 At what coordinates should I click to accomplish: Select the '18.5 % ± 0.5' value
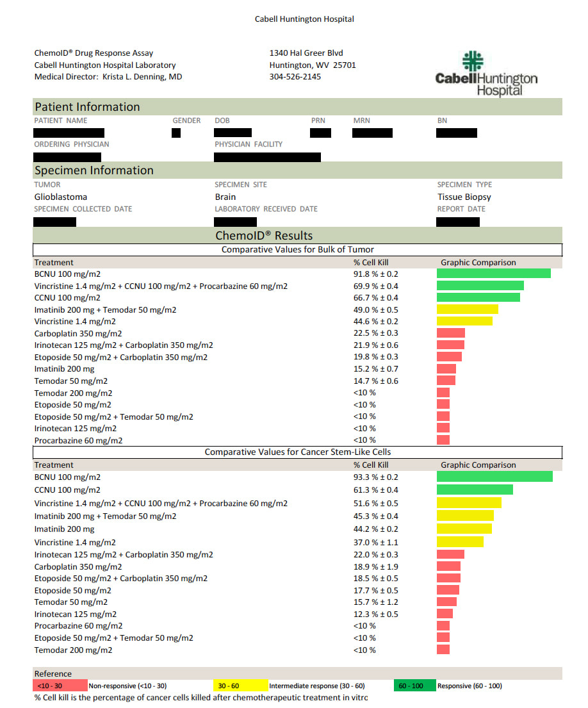tap(375, 579)
